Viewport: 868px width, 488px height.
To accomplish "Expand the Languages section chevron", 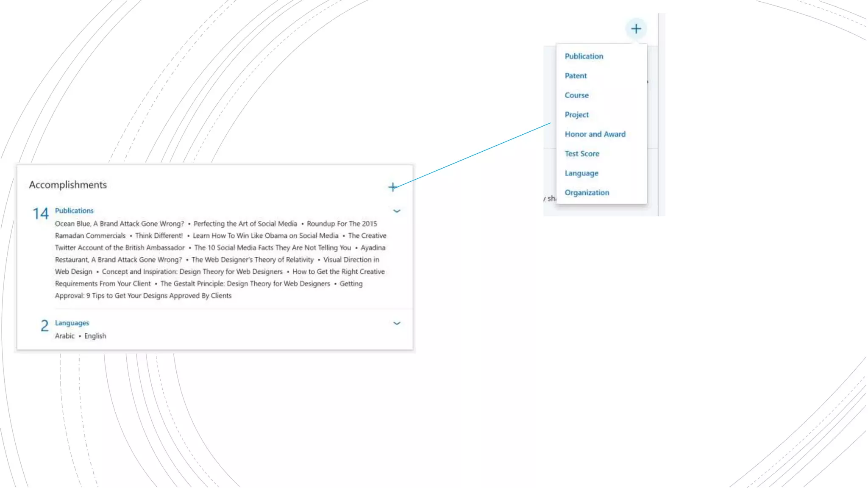I will point(397,323).
